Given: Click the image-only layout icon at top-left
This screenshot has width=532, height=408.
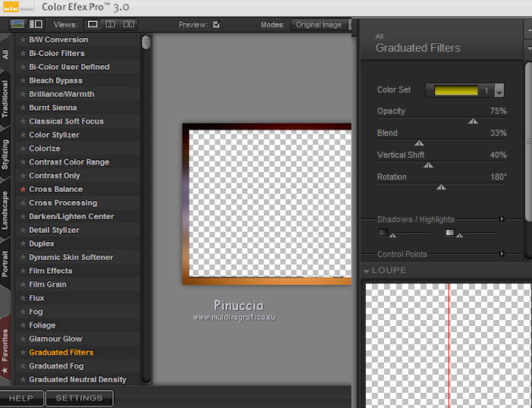Looking at the screenshot, I should (17, 24).
